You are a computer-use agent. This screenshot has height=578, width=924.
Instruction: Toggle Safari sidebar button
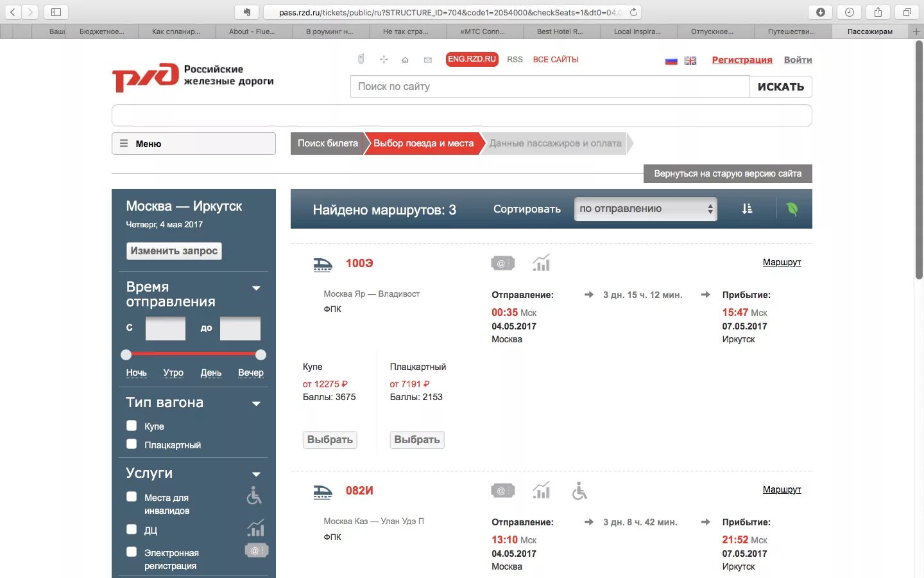pyautogui.click(x=56, y=12)
